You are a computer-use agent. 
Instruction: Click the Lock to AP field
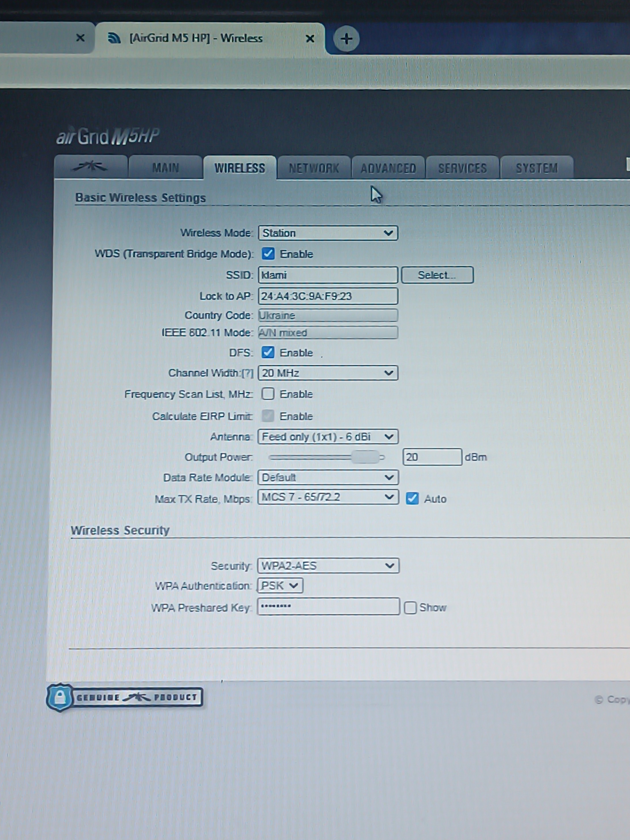click(x=328, y=296)
